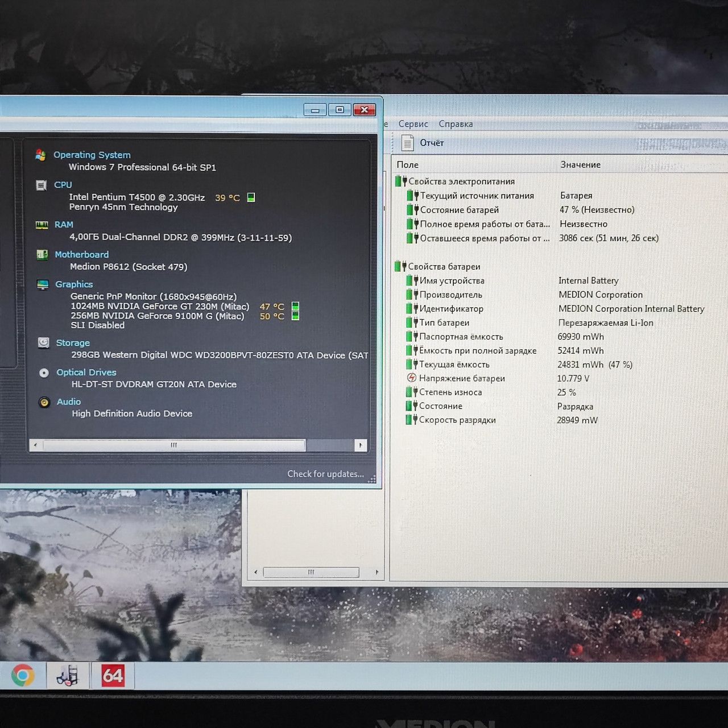Open the CPU section icon
The width and height of the screenshot is (728, 728).
click(x=42, y=185)
